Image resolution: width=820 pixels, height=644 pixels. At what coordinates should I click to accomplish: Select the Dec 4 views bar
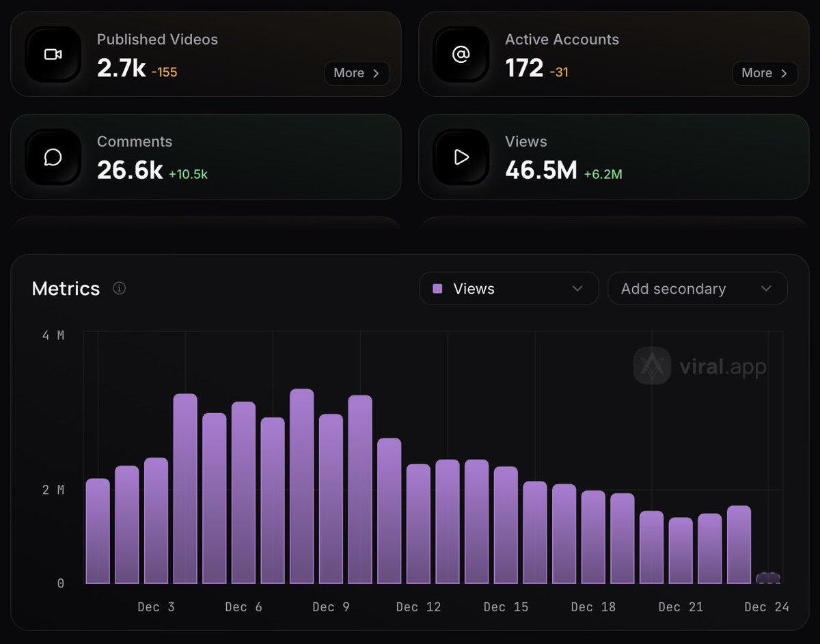[185, 489]
